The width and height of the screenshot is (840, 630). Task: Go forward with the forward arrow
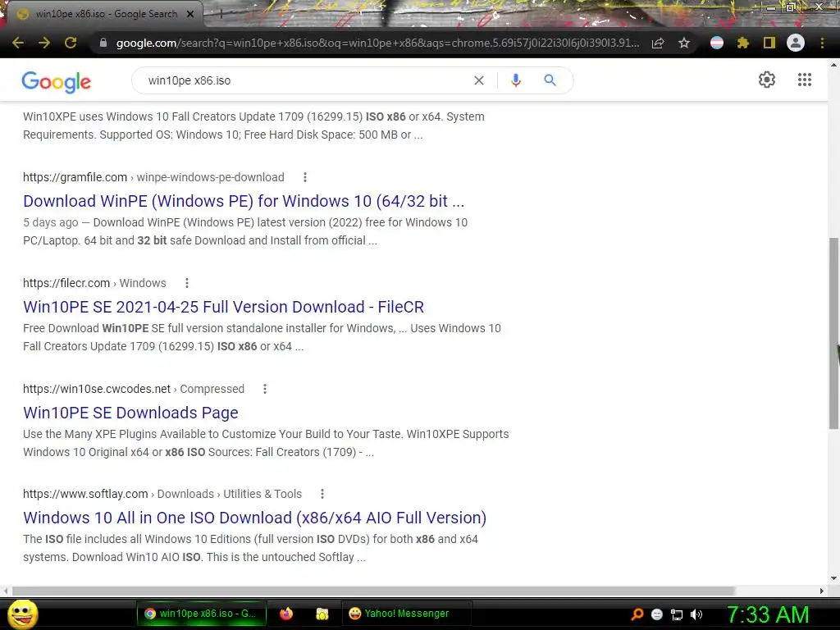click(44, 43)
